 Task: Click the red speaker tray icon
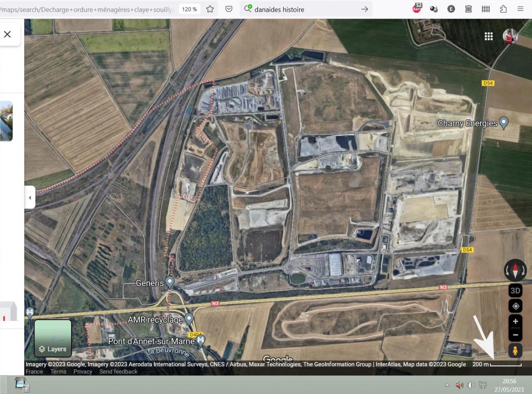coord(459,385)
